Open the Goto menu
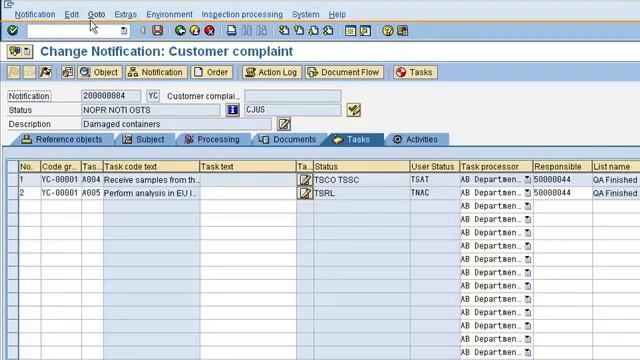 coord(96,14)
